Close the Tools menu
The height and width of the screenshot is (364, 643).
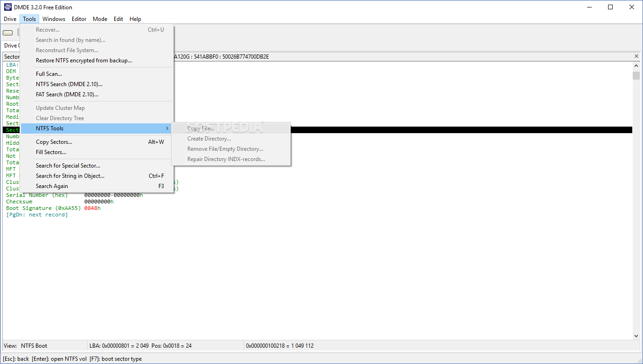(x=29, y=19)
